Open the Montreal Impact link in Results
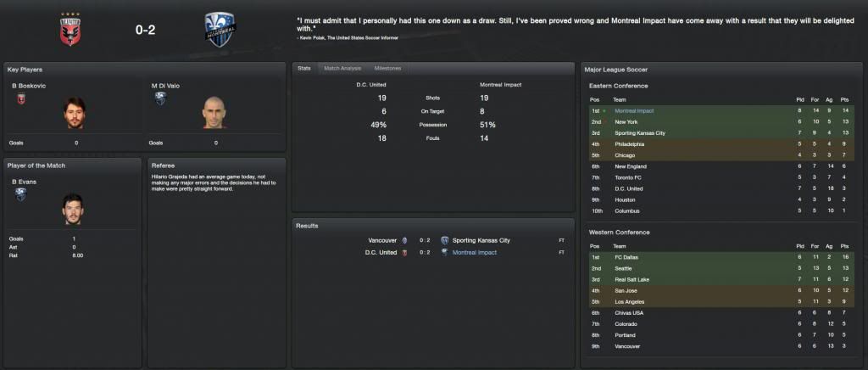 [x=475, y=252]
